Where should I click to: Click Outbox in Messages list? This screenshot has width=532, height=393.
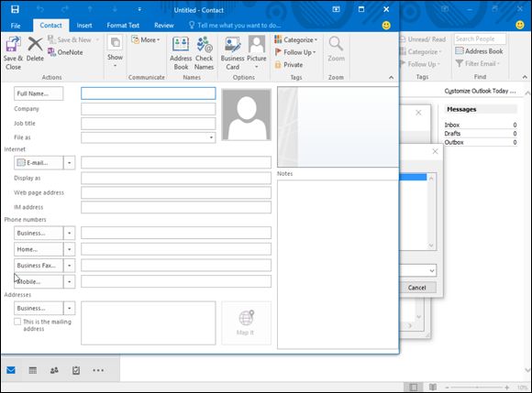pyautogui.click(x=481, y=142)
